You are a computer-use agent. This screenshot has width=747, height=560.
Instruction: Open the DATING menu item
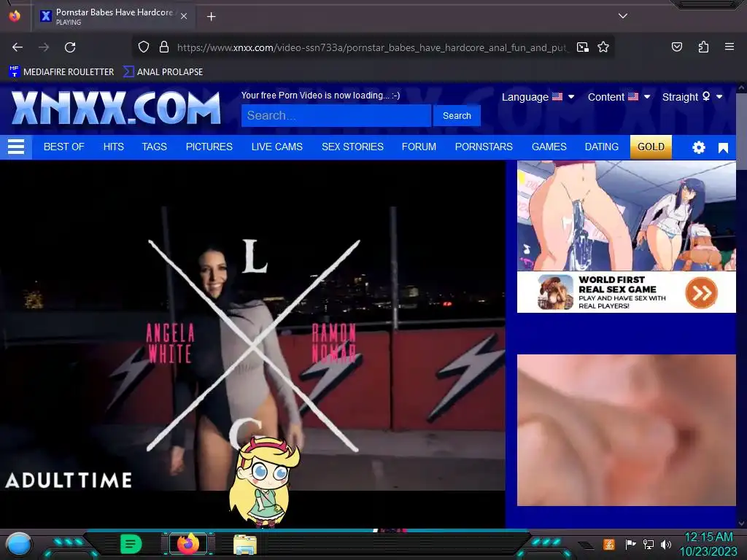click(x=602, y=147)
